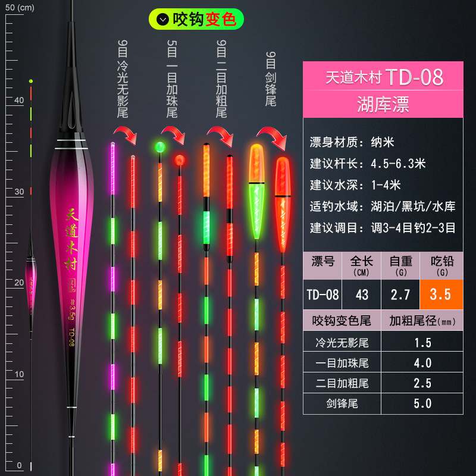Image resolution: width=476 pixels, height=476 pixels.
Task: Click the 一目加珠尾 row label
Action: click(342, 363)
